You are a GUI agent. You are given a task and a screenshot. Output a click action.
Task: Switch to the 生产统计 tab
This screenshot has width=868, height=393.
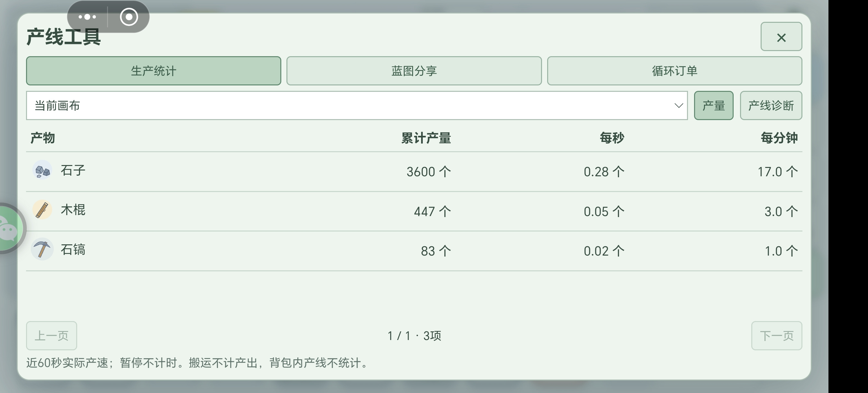click(x=154, y=71)
